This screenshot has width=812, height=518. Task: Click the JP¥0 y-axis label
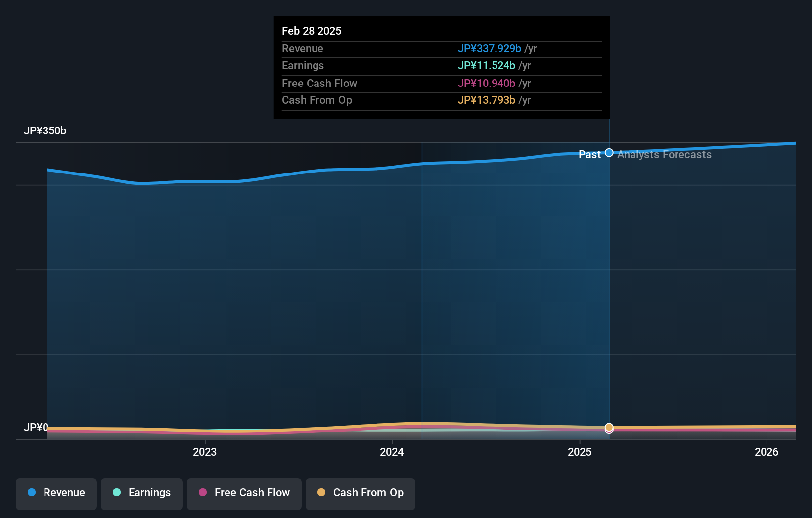[36, 427]
